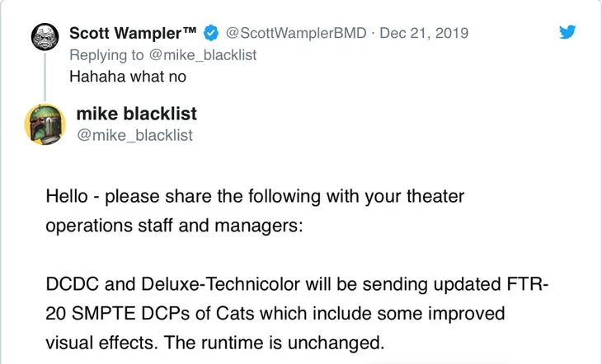Image resolution: width=602 pixels, height=364 pixels.
Task: Click the 'improved' word in tweet body
Action: 466,314
